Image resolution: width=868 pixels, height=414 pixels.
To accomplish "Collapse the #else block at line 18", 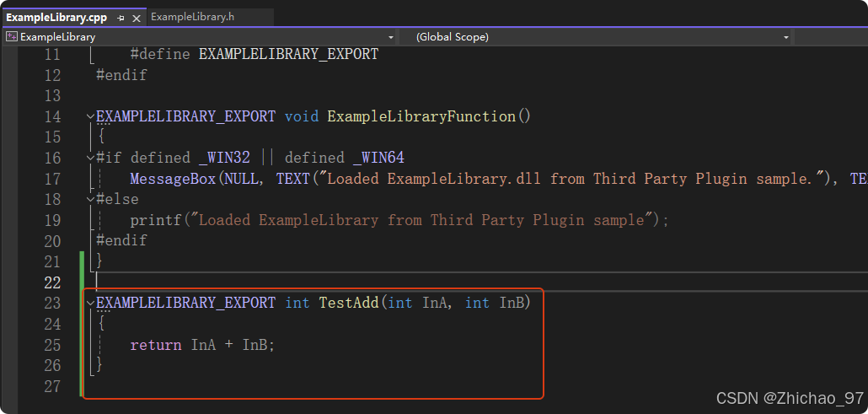I will click(x=90, y=199).
